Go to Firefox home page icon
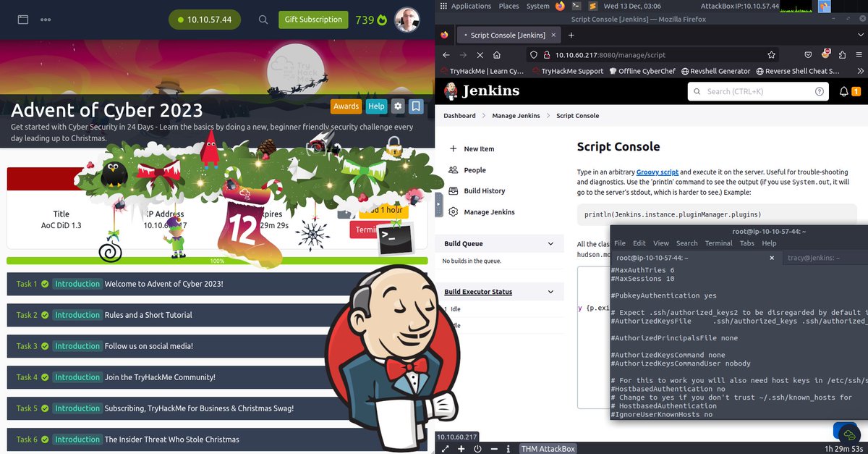Screen dimensions: 868x454 [497, 55]
